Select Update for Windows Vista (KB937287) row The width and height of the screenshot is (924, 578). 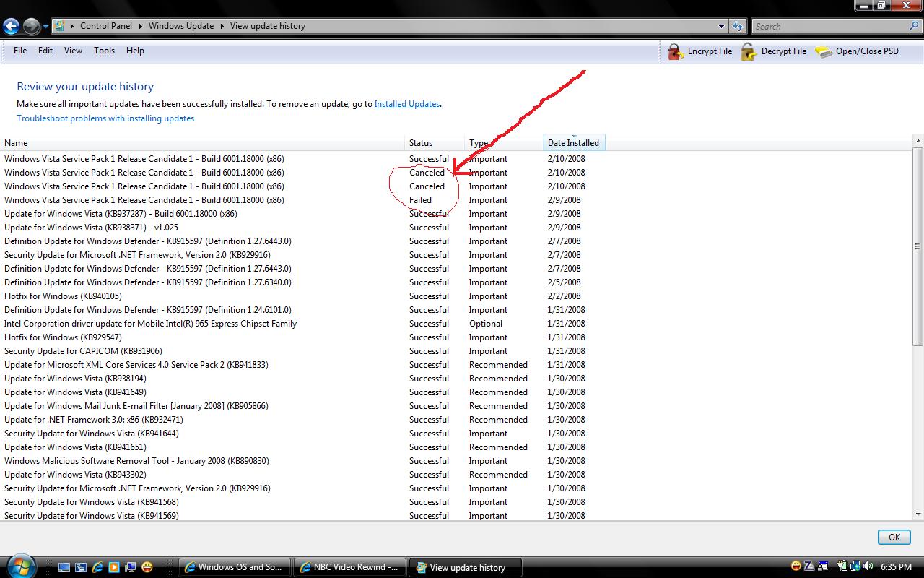(x=303, y=214)
